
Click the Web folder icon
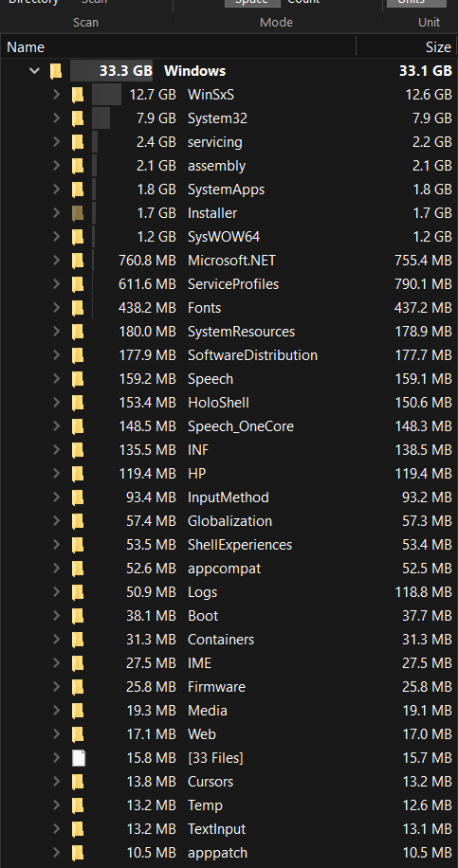pyautogui.click(x=78, y=734)
